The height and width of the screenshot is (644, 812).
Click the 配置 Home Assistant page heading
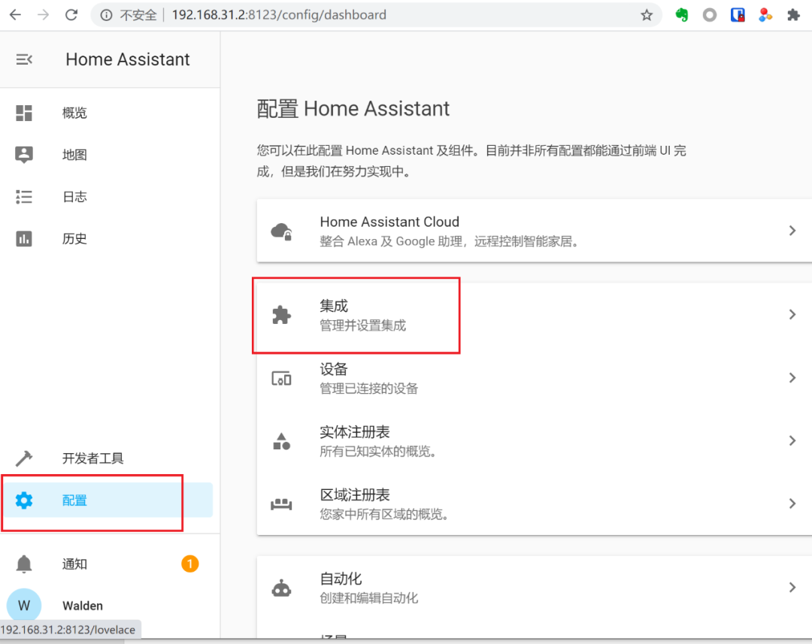pos(353,109)
